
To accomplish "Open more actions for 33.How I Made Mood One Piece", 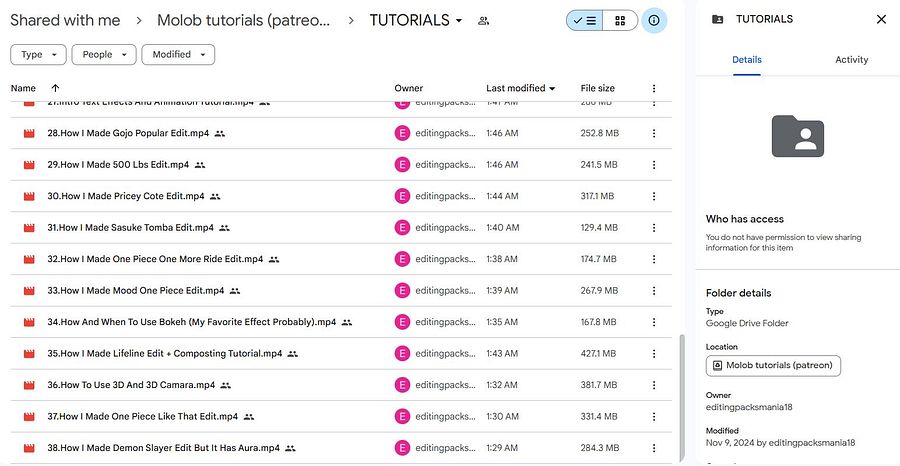I will [654, 290].
